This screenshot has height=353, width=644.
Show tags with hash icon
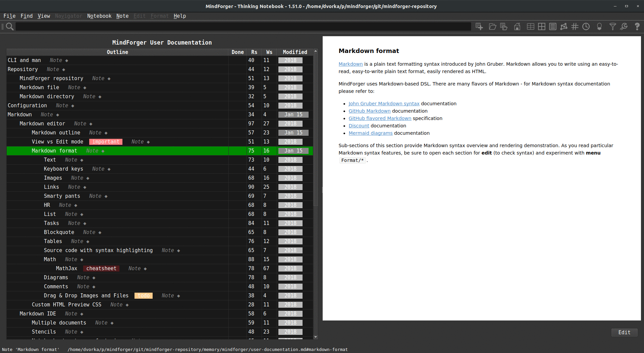[x=575, y=26]
